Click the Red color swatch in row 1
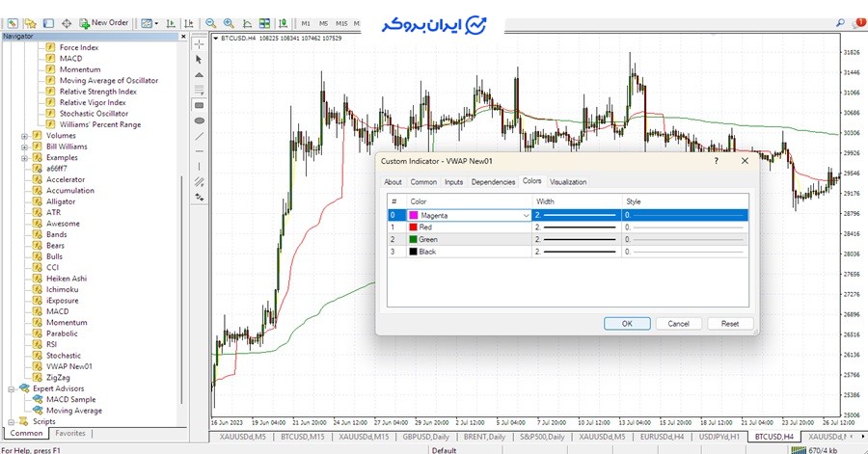 pyautogui.click(x=414, y=227)
